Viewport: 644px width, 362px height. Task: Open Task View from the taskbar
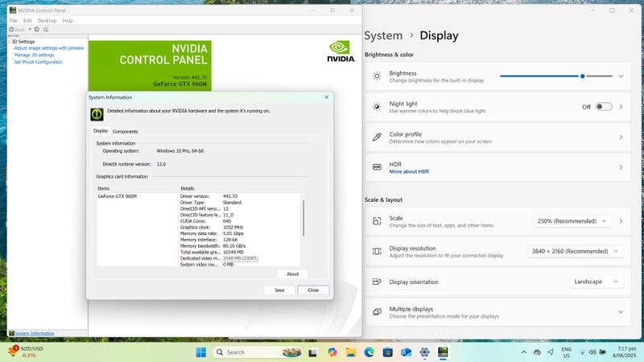coord(312,352)
